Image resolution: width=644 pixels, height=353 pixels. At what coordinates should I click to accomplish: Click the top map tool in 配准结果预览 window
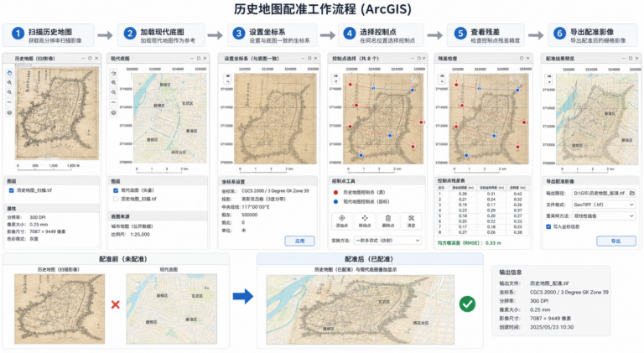(x=549, y=78)
